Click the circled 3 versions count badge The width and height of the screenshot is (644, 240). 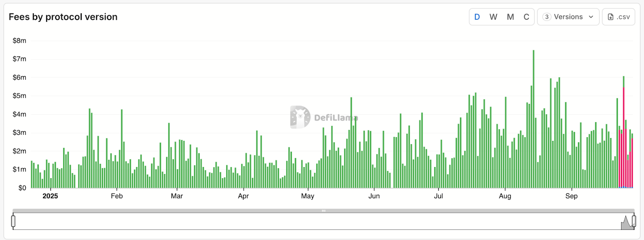547,17
